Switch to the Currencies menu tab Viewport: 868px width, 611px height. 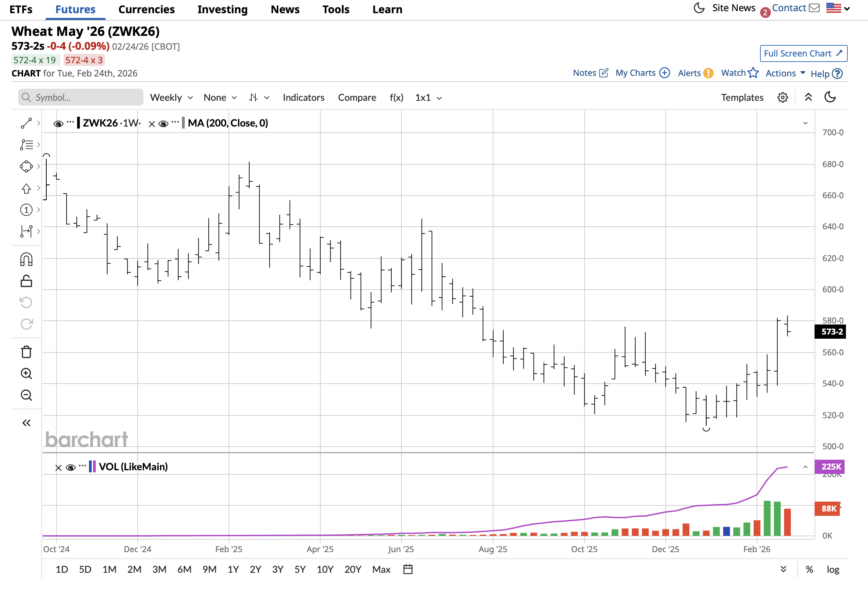[x=146, y=9]
